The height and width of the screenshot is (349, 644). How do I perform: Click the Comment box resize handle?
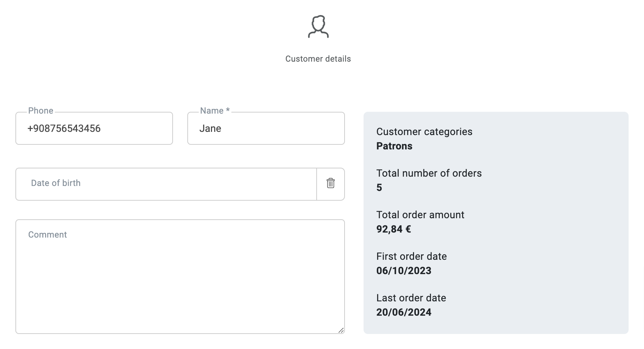[341, 330]
